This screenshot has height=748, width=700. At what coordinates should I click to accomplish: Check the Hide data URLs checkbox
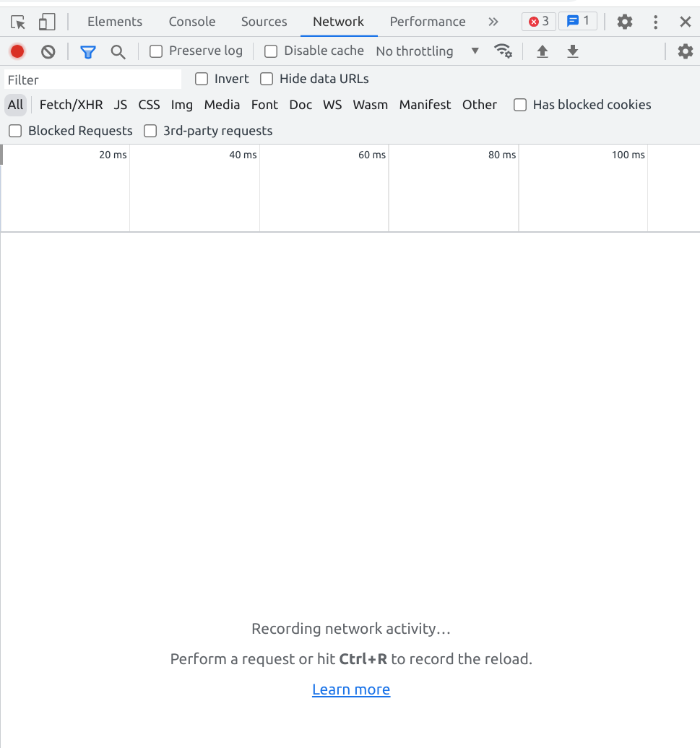pyautogui.click(x=267, y=79)
